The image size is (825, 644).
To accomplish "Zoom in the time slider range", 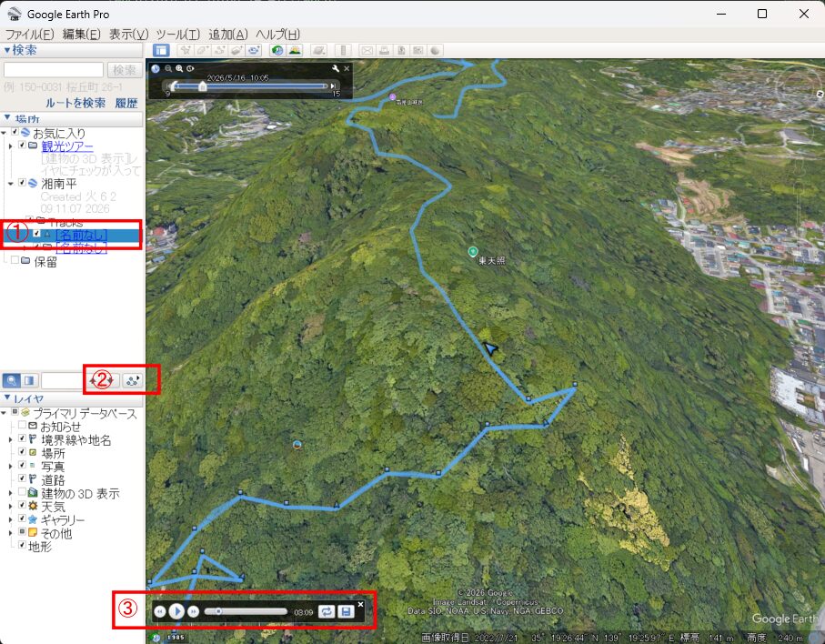I will pos(179,68).
